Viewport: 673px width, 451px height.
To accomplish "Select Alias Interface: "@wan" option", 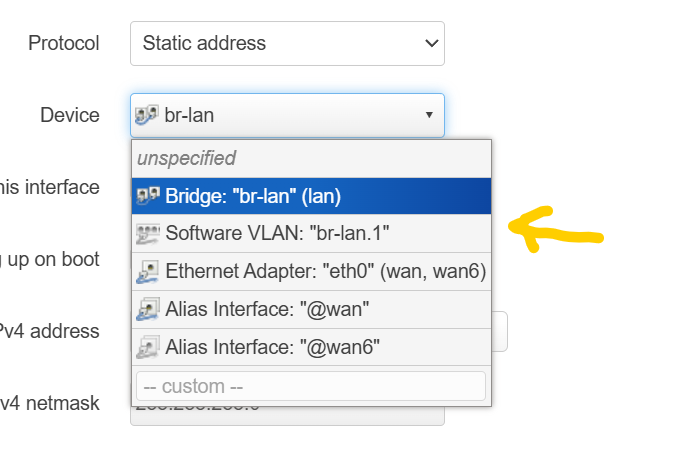I will coord(267,310).
